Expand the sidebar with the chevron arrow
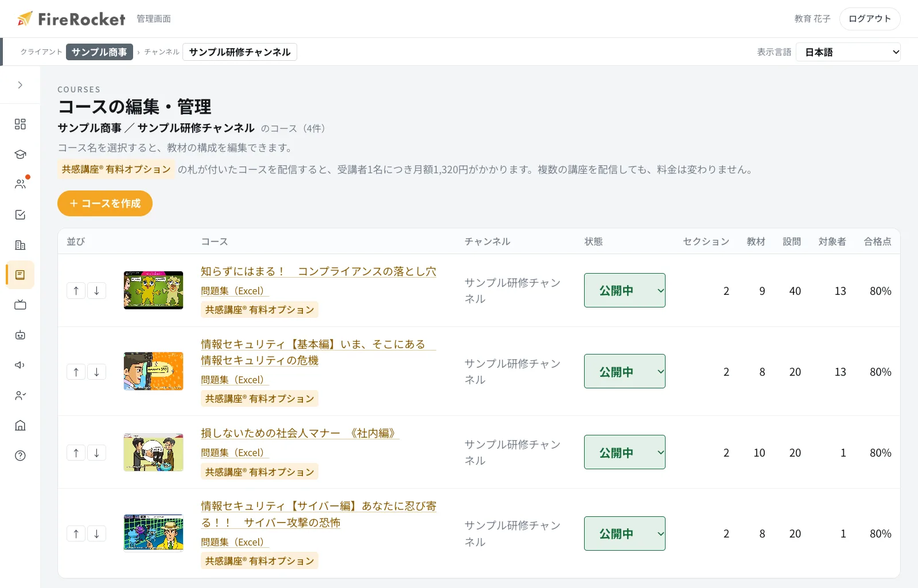 point(20,85)
